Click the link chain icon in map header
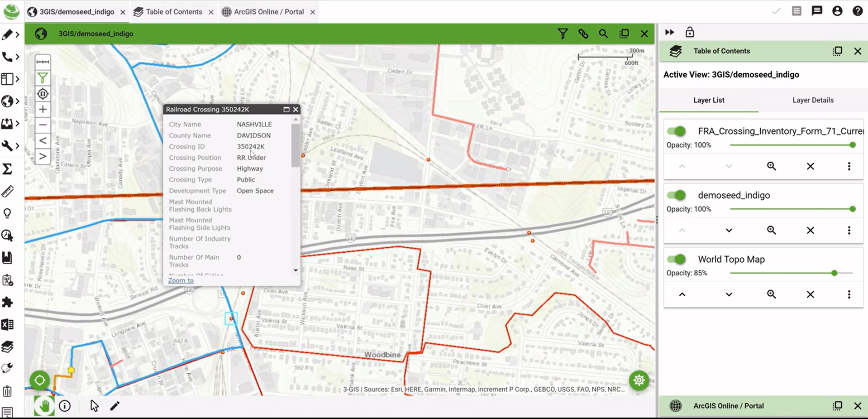 pyautogui.click(x=583, y=34)
